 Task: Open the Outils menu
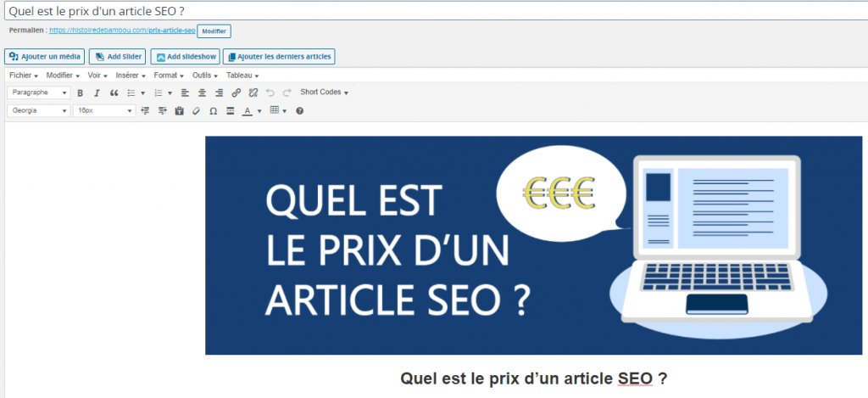click(205, 76)
